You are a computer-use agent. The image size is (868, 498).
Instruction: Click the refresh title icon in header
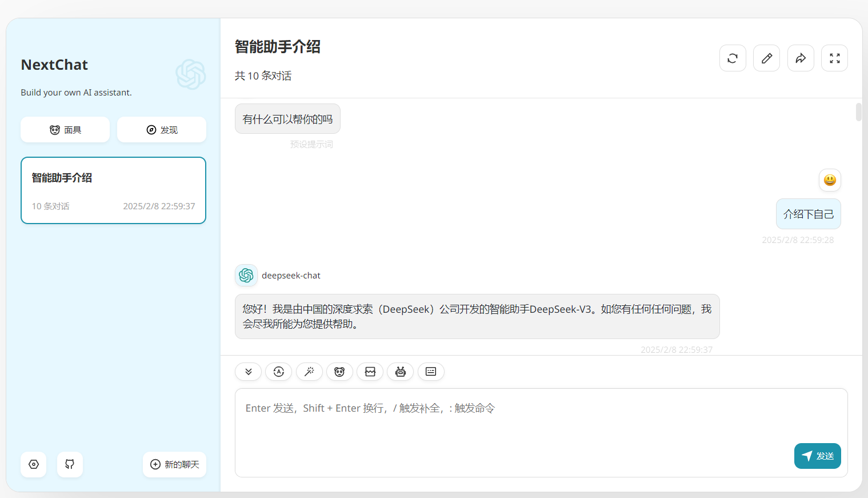[x=733, y=58]
